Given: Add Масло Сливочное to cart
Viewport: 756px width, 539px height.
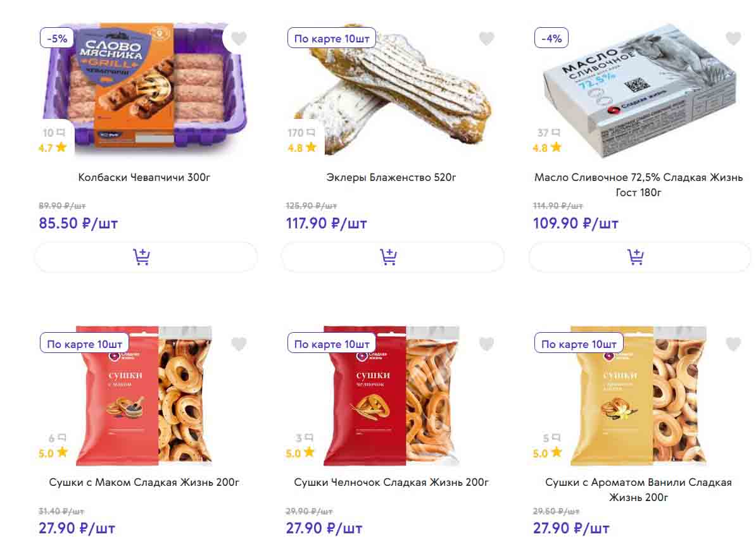Looking at the screenshot, I should (x=639, y=257).
